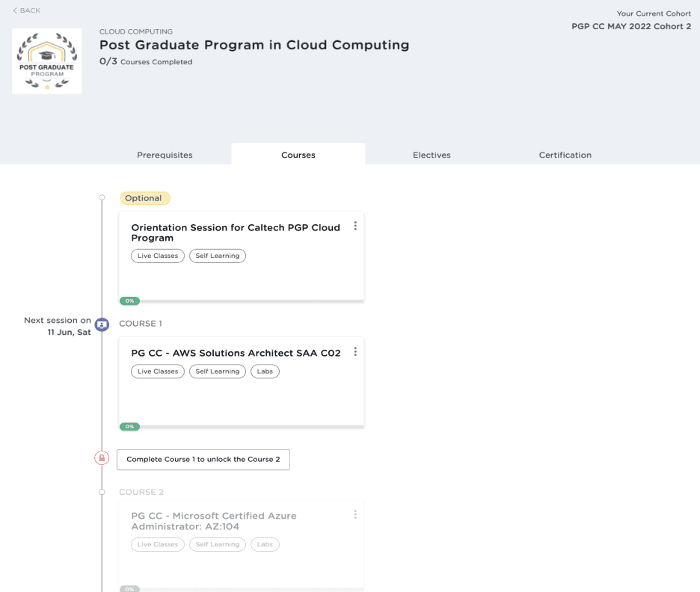The width and height of the screenshot is (700, 592).
Task: Click Post Graduate Program in Cloud Computing title
Action: [254, 45]
